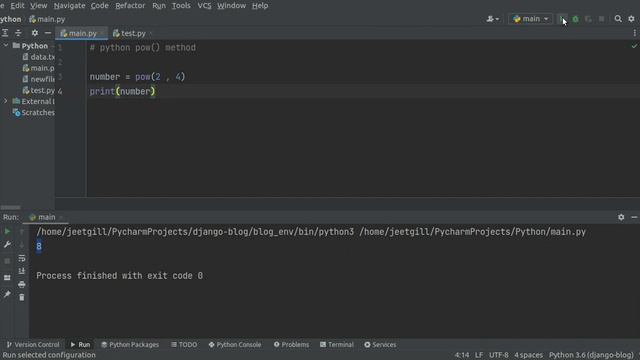This screenshot has height=360, width=640.
Task: Open Run panel gear options
Action: [621, 217]
